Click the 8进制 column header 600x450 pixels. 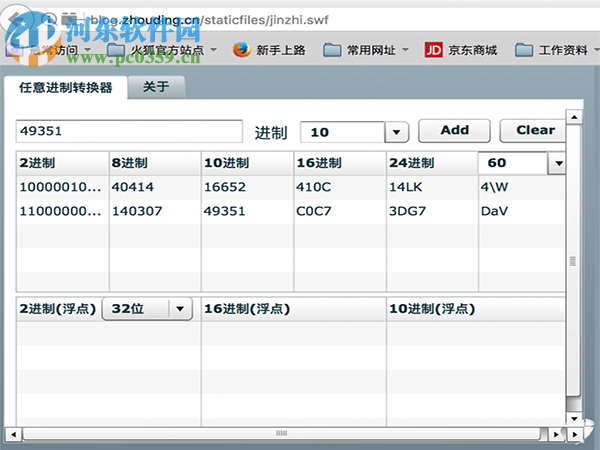click(155, 163)
